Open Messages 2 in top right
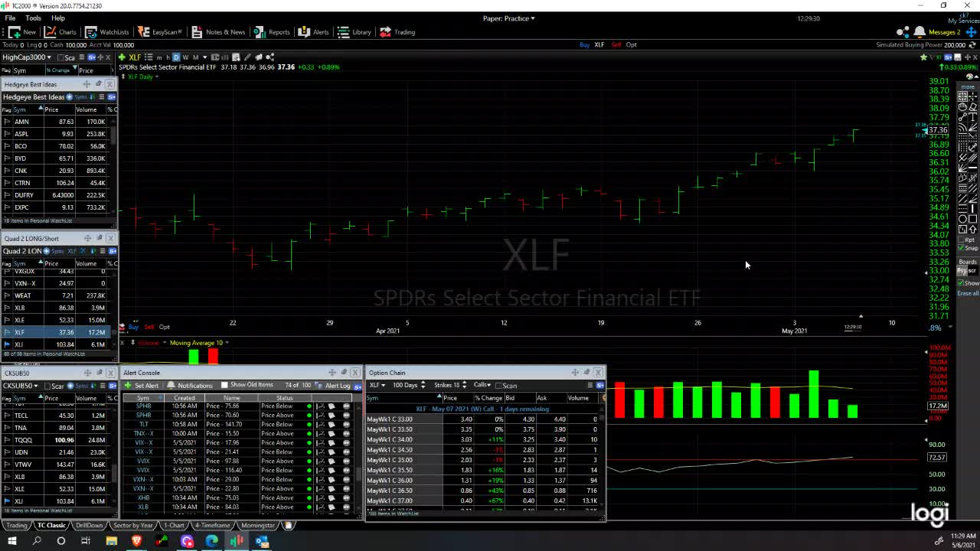980x551 pixels. tap(944, 32)
